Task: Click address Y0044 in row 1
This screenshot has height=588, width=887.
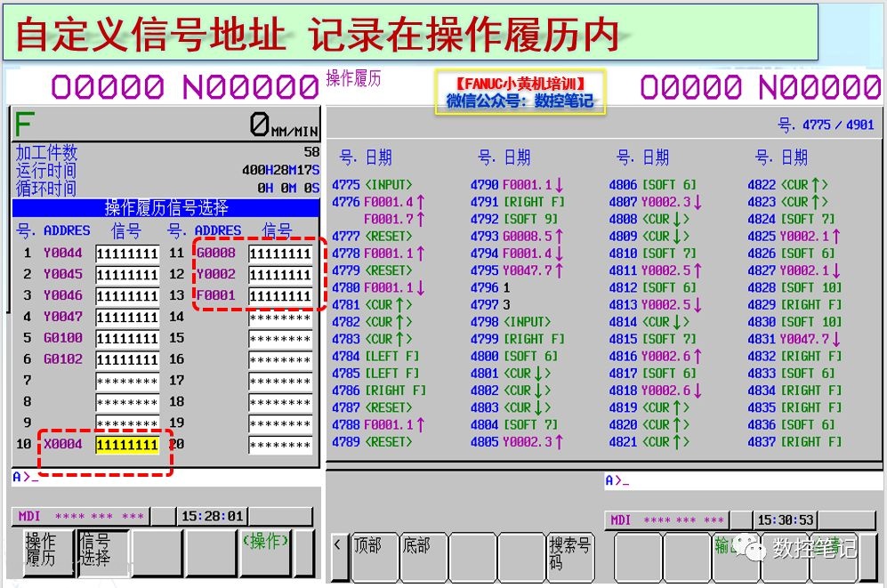Action: point(63,253)
